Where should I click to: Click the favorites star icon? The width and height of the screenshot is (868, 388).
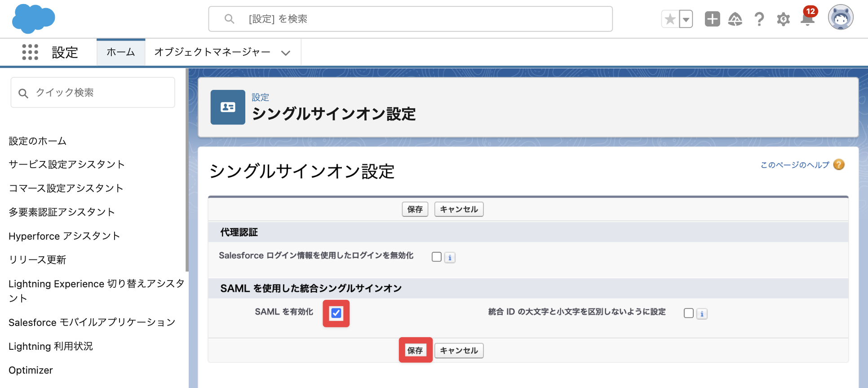pyautogui.click(x=670, y=19)
